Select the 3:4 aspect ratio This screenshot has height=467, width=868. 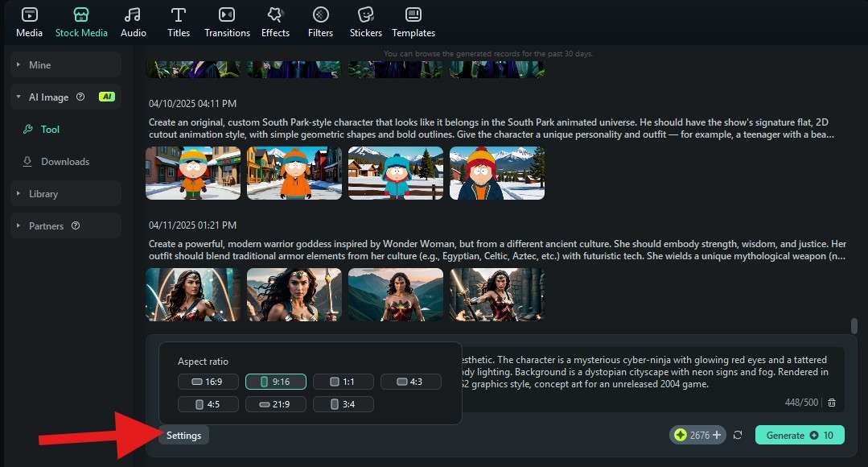click(x=343, y=404)
